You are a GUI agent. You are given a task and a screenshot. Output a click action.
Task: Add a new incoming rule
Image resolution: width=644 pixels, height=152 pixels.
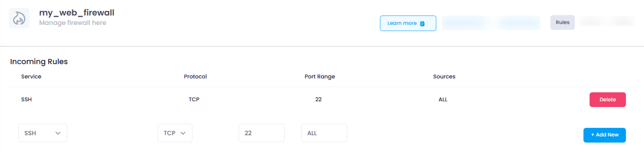click(604, 135)
